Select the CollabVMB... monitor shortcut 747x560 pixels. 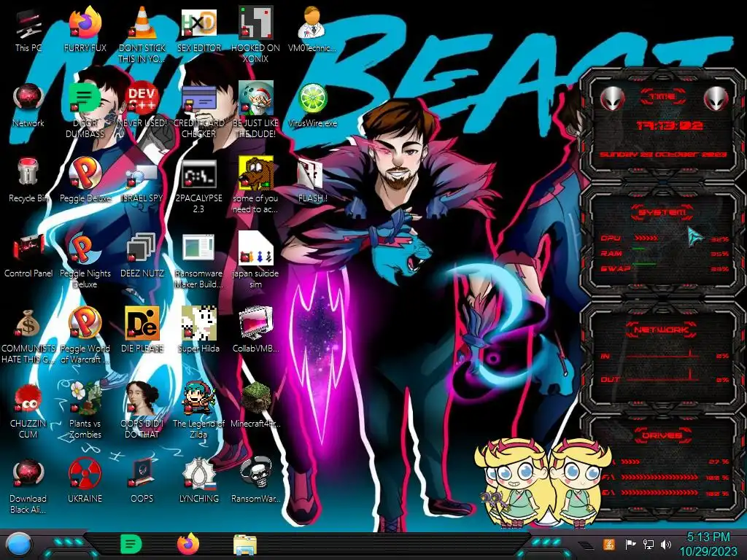(x=255, y=330)
